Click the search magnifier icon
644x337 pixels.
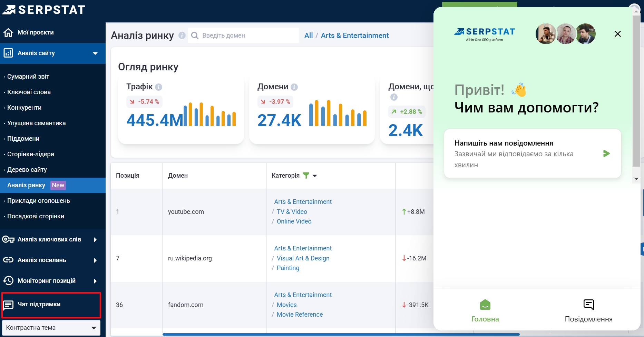pos(195,36)
